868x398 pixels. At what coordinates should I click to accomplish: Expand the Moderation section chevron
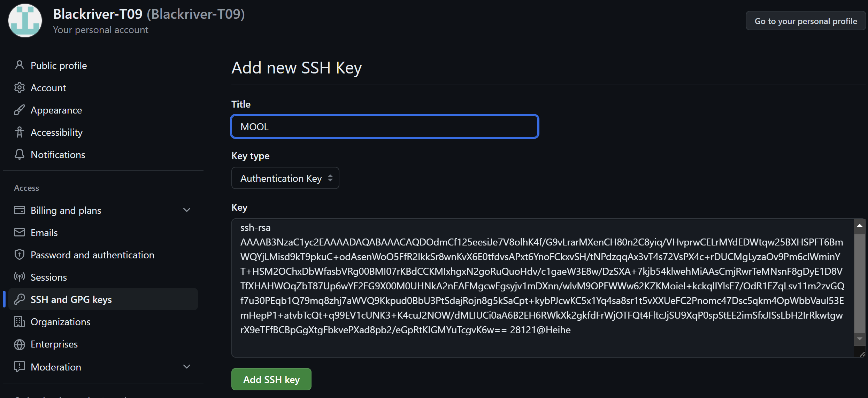point(187,367)
